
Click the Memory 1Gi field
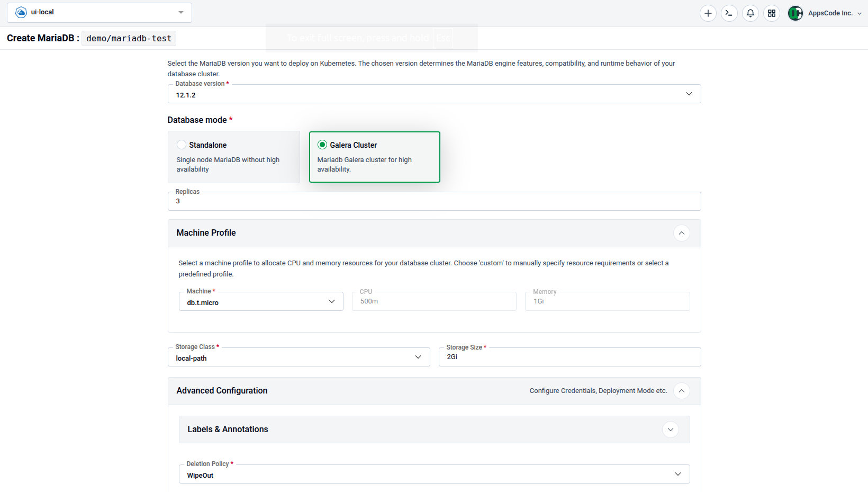coord(608,301)
